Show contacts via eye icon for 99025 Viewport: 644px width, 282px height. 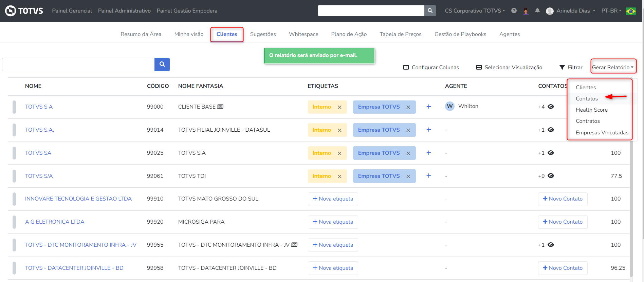551,153
